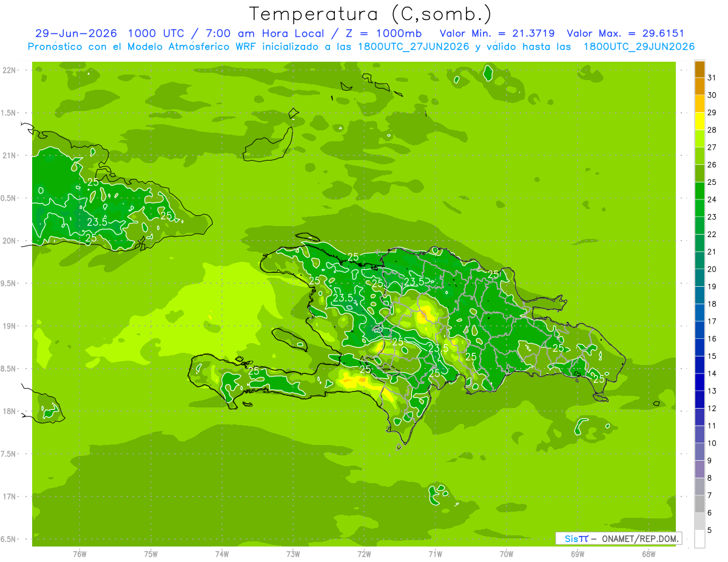Image resolution: width=728 pixels, height=562 pixels.
Task: Click the 9.5N latitude tick label
Action: point(9,283)
